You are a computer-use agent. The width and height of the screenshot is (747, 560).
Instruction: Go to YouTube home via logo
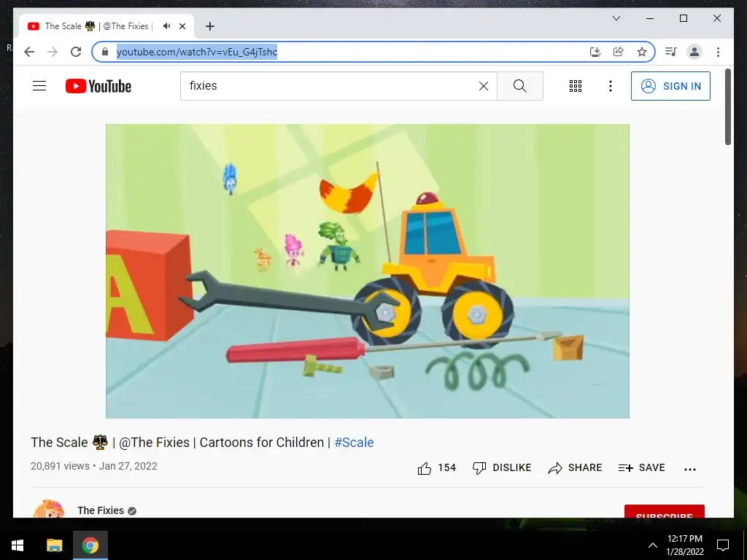click(x=98, y=86)
